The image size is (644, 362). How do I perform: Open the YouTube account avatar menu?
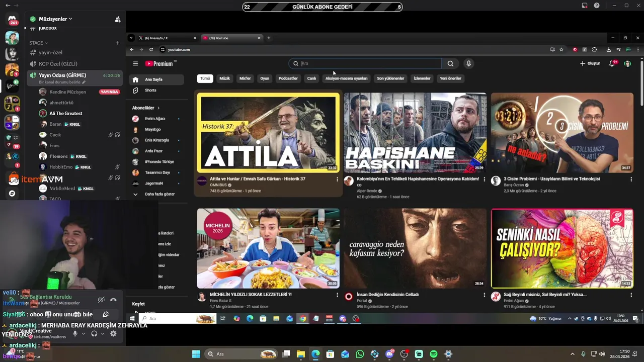point(627,63)
